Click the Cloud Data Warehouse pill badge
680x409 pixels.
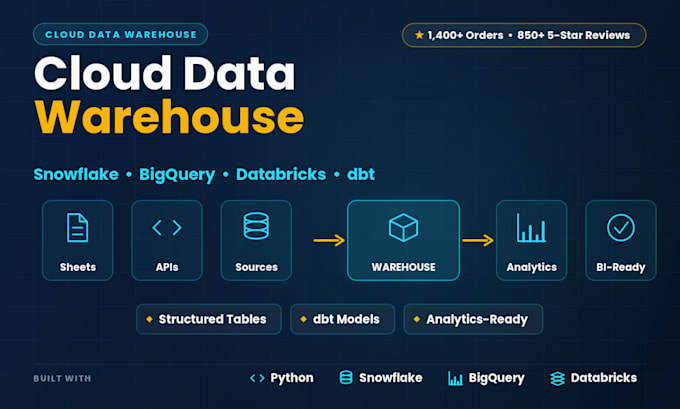point(121,34)
